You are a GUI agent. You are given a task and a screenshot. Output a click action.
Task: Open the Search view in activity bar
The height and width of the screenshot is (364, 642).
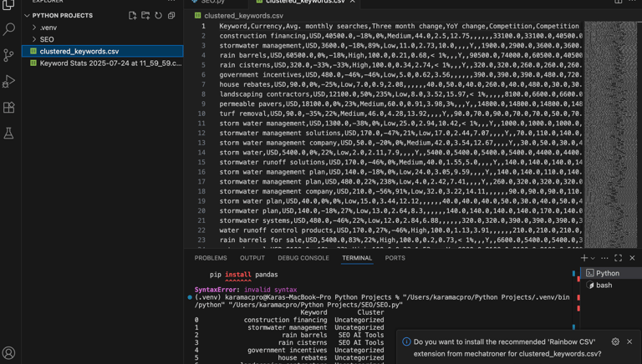point(8,29)
